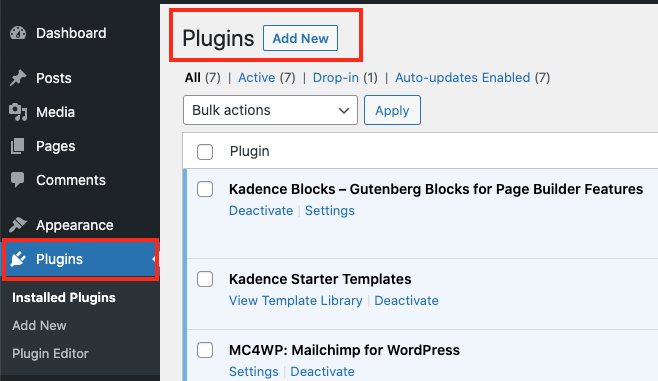Open Plugin Editor in the sidebar submenu
658x381 pixels.
[50, 354]
